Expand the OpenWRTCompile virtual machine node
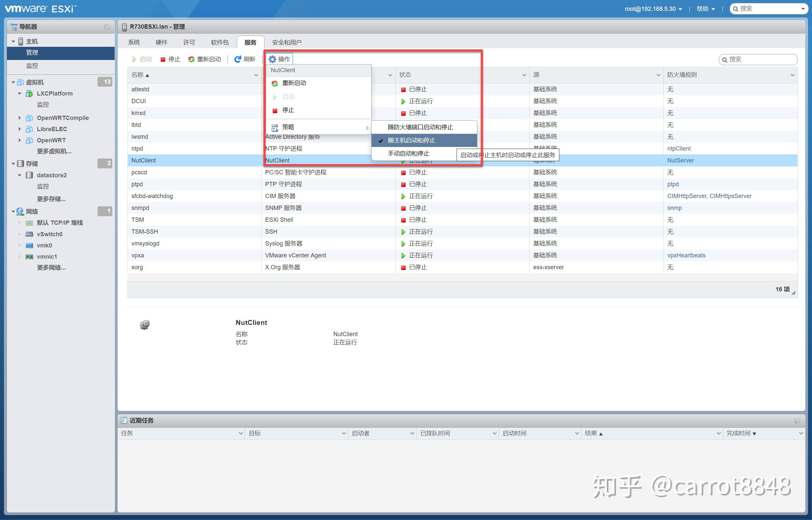This screenshot has width=812, height=520. click(19, 118)
